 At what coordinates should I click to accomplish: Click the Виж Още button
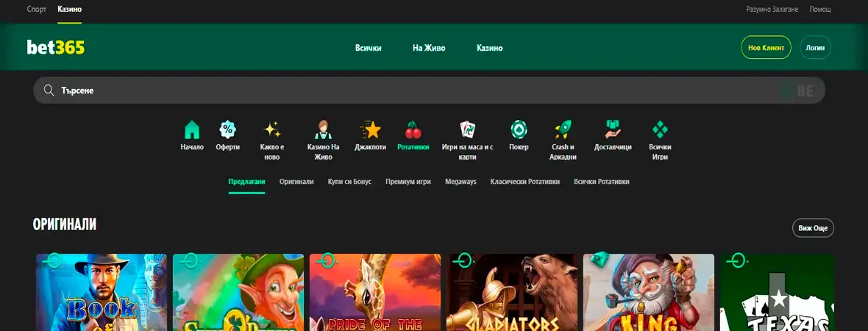pyautogui.click(x=813, y=228)
